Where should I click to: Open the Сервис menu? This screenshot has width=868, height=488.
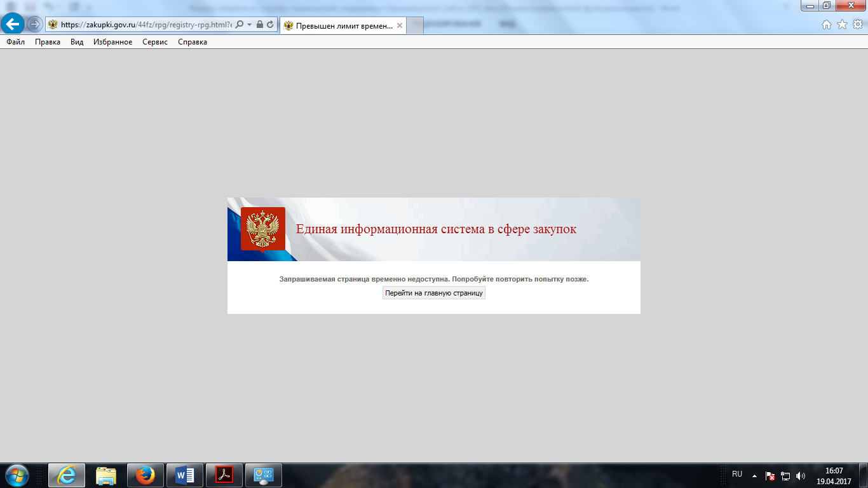155,42
